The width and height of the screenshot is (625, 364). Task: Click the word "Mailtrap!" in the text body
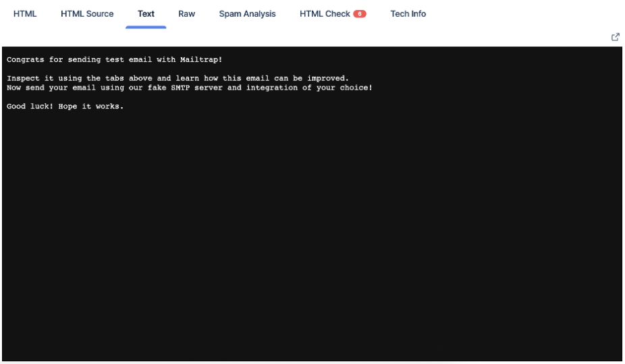click(x=200, y=60)
